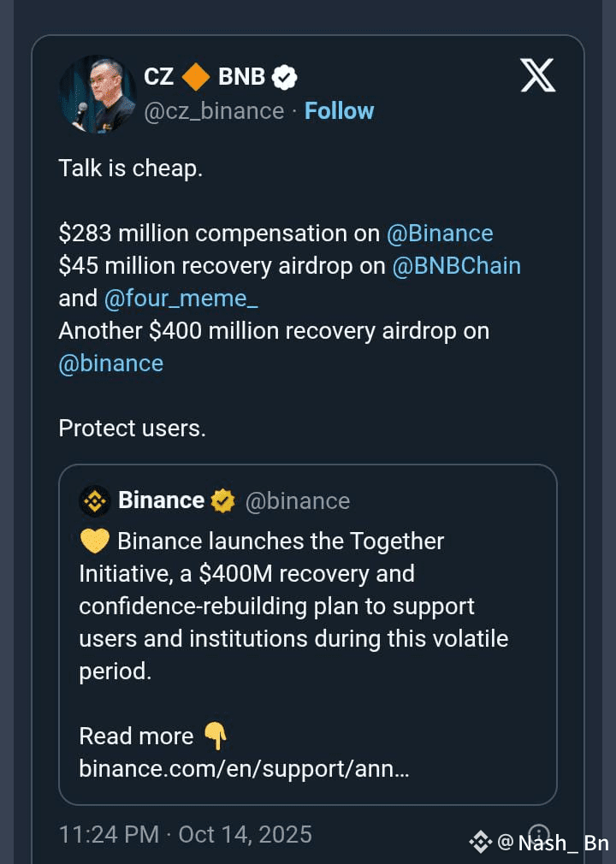Open the binance.com/en/support announcement link

[244, 768]
